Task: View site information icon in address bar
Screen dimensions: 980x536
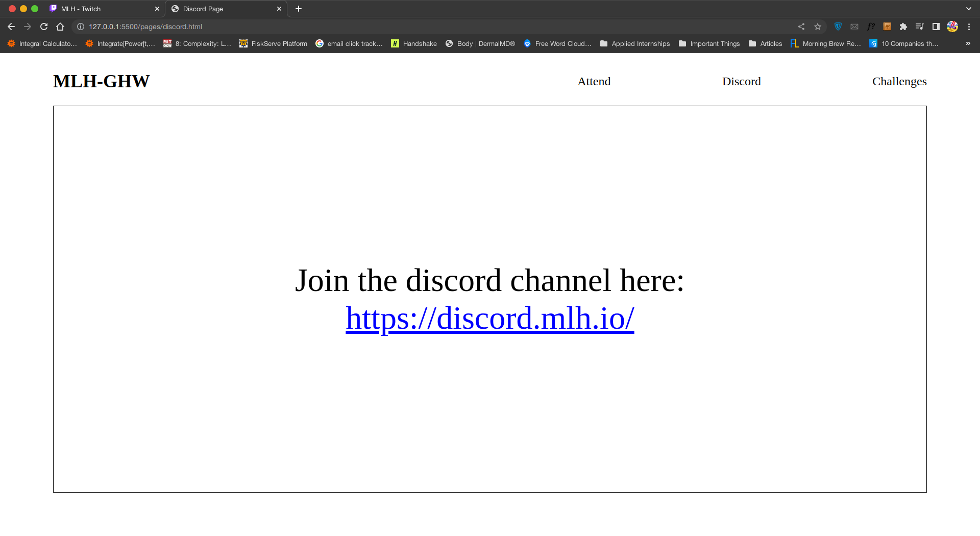Action: [81, 27]
